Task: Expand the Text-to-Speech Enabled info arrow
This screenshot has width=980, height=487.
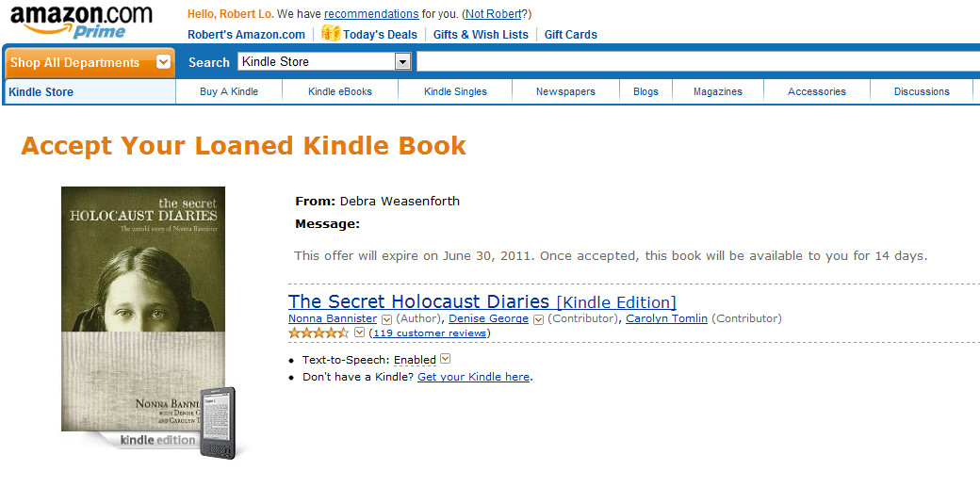Action: coord(445,359)
